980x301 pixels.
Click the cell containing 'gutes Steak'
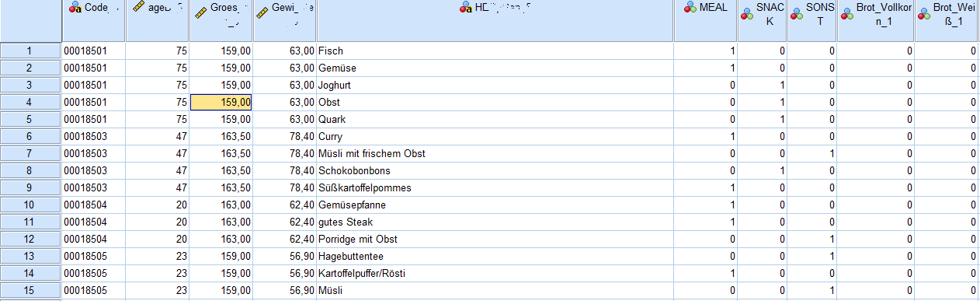[495, 222]
